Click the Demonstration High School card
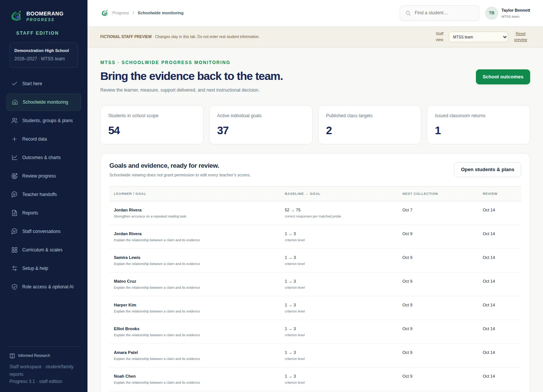The image size is (543, 392). [44, 55]
